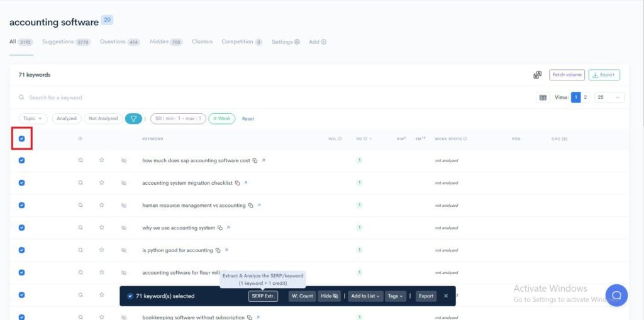644x320 pixels.
Task: Uncheck 'how much does sap accounting software cost' checkbox
Action: [x=22, y=160]
